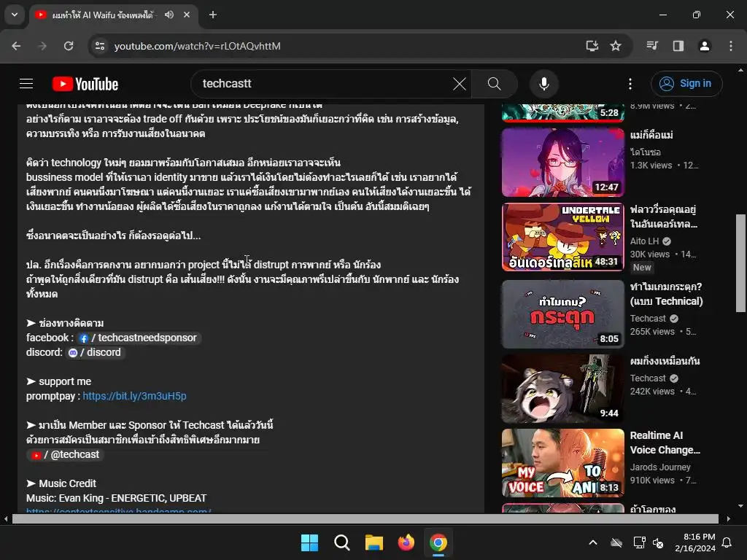
Task: Open Realtime AI Voice Change thumbnail
Action: click(562, 463)
